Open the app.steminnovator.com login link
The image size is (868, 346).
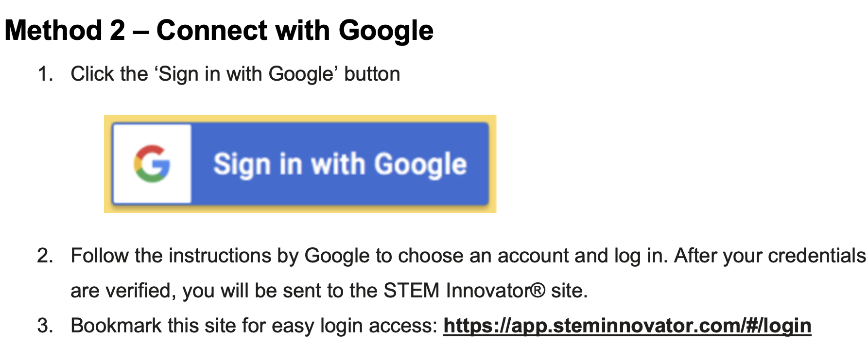click(x=627, y=326)
